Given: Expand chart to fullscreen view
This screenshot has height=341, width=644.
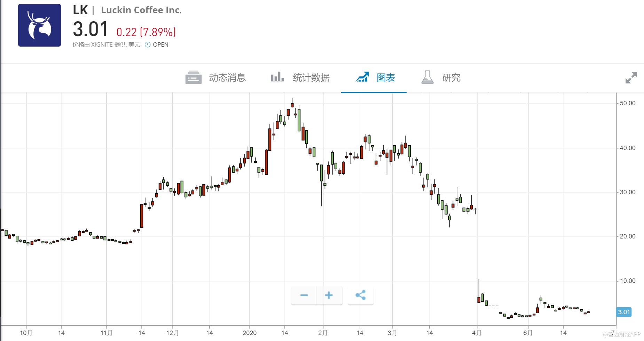Looking at the screenshot, I should (x=631, y=78).
